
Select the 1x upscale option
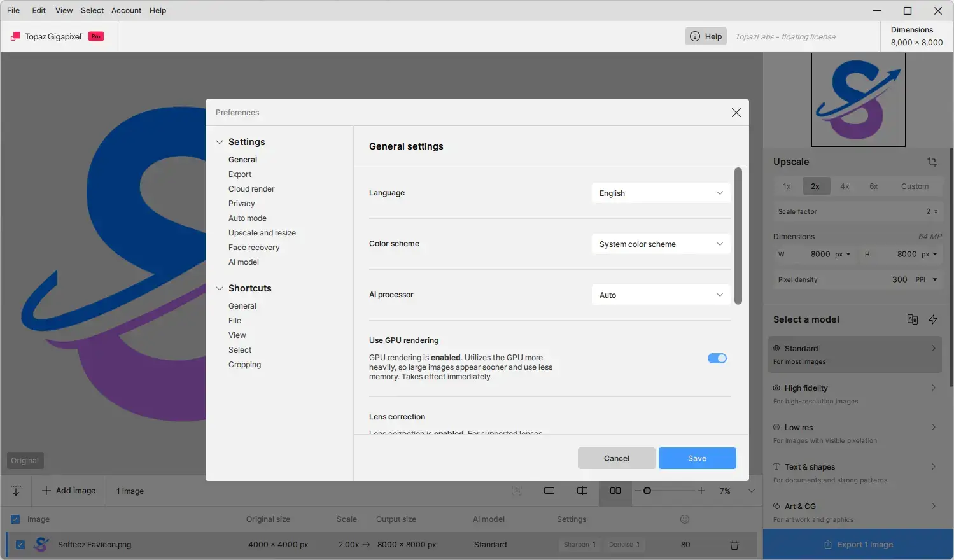787,186
